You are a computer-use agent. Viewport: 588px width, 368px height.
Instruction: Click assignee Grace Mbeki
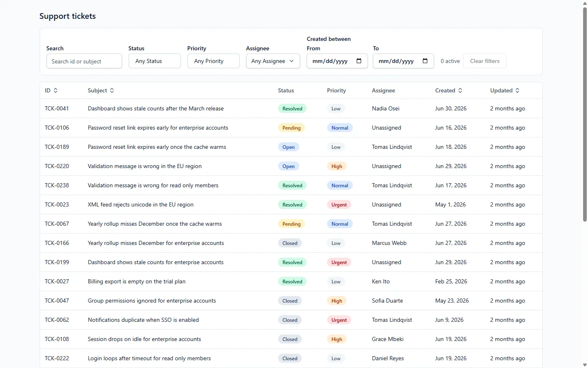tap(388, 339)
